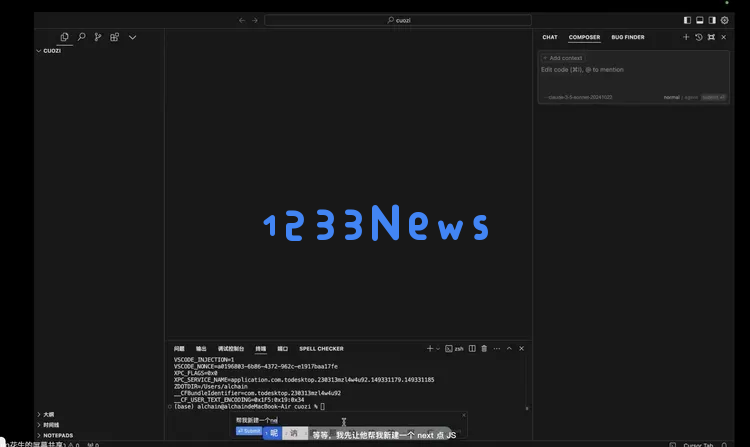Open Cursor settings gear icon

[725, 20]
